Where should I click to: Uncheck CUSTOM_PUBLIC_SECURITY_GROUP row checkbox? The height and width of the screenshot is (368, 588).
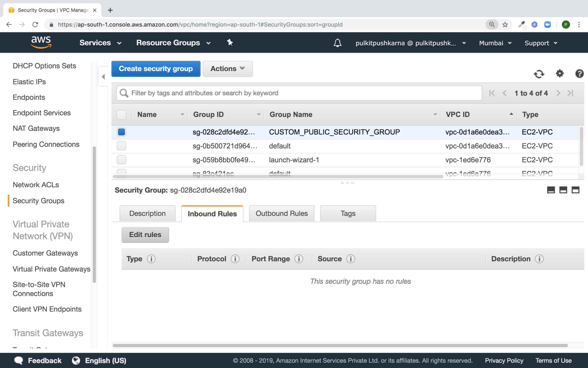121,132
